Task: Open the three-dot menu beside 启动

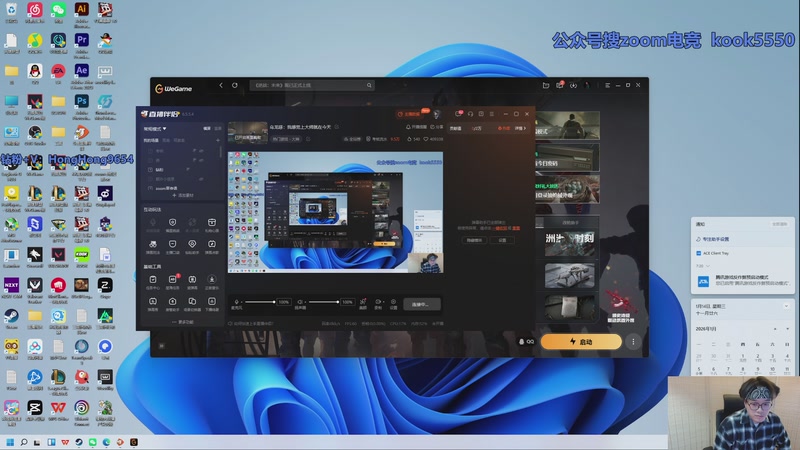Action: 633,341
